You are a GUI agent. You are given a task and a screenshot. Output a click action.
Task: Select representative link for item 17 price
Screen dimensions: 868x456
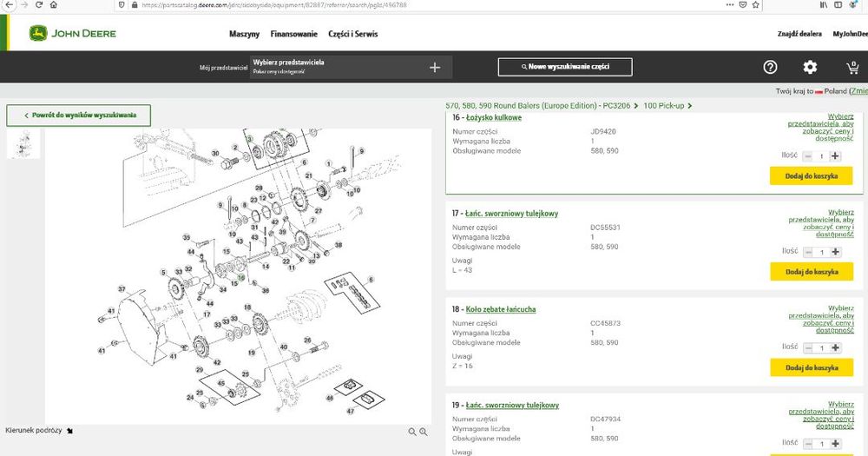[821, 223]
